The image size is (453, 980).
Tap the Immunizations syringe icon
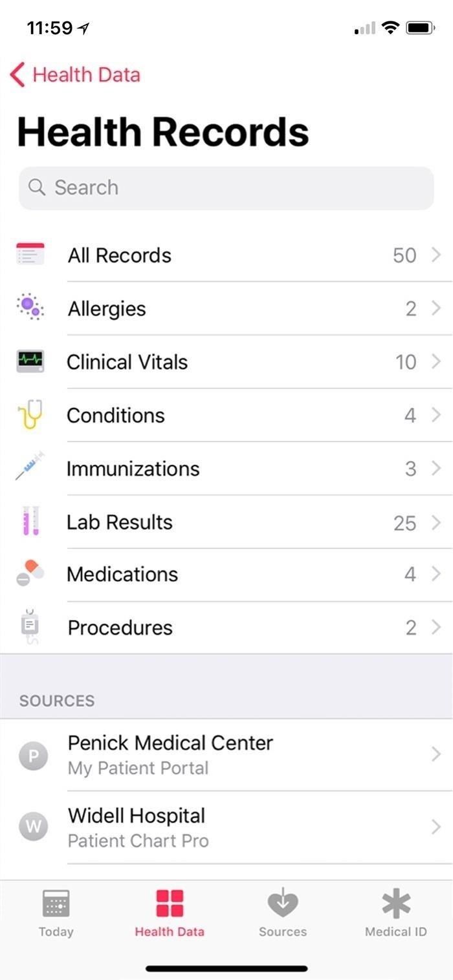tap(30, 467)
